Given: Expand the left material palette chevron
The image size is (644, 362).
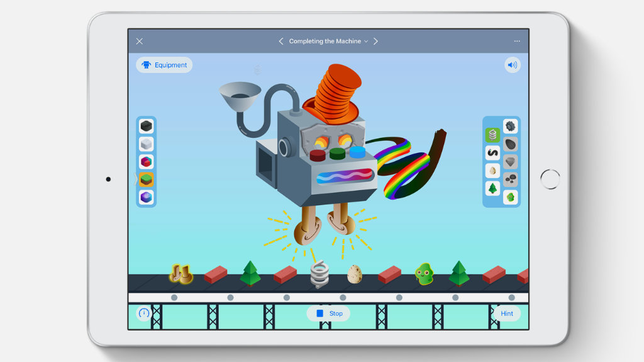Looking at the screenshot, I should coord(135,179).
